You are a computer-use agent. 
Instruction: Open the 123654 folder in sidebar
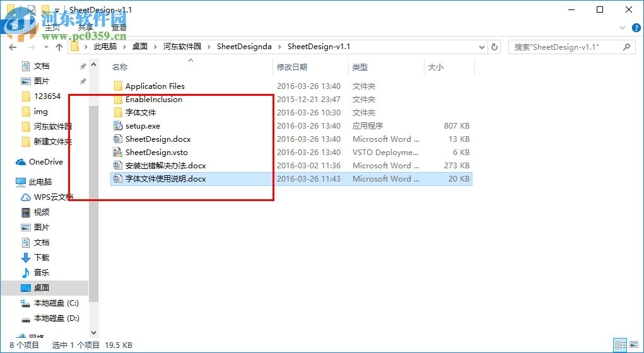coord(41,96)
